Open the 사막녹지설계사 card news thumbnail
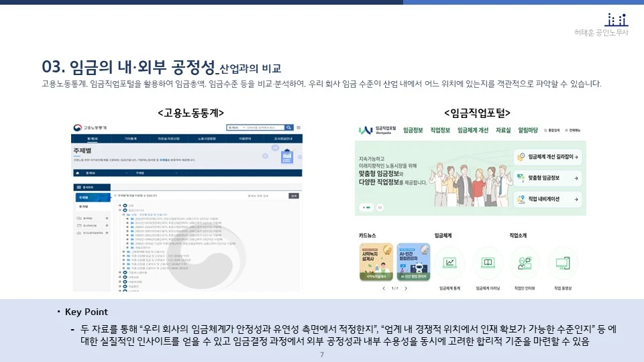The image size is (644, 362). tap(376, 262)
